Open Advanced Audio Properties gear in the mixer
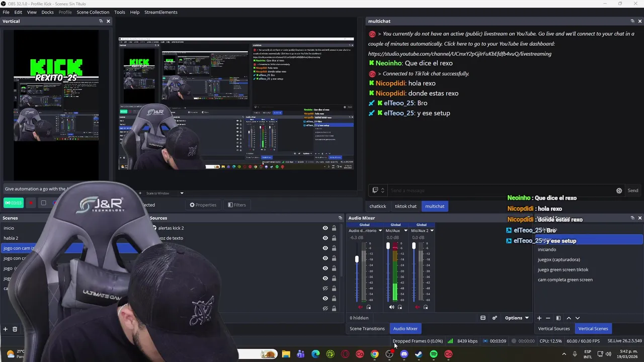Viewport: 644px width, 362px height. tap(495, 318)
